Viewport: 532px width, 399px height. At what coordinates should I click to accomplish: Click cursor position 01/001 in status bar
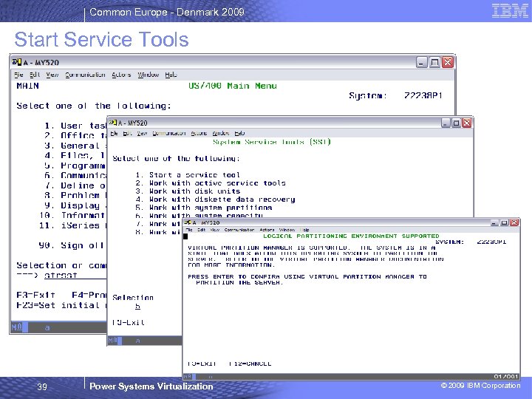coord(506,376)
